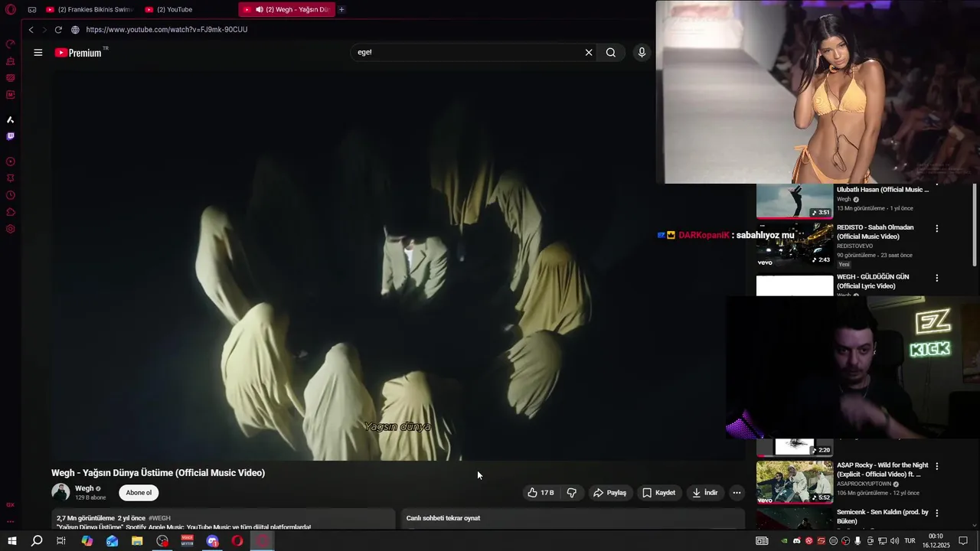Screen dimensions: 980x551
Task: Click the YouTube search input field
Action: [467, 53]
